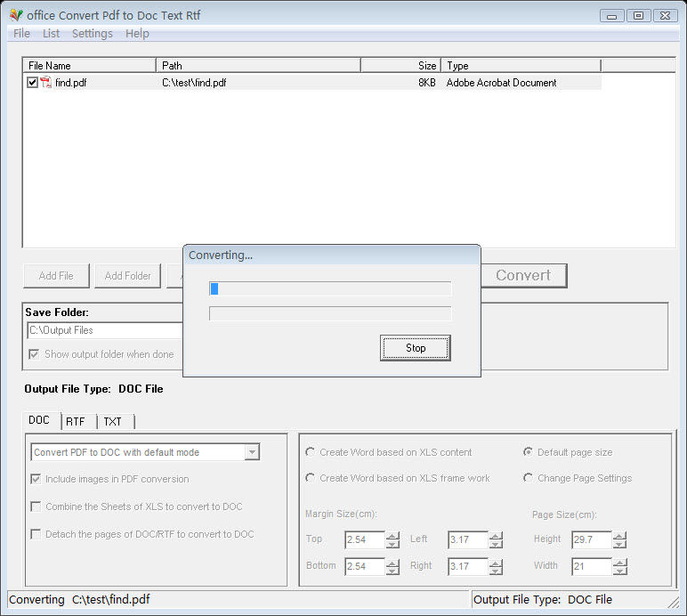Increase the page Height with up arrow

point(620,536)
